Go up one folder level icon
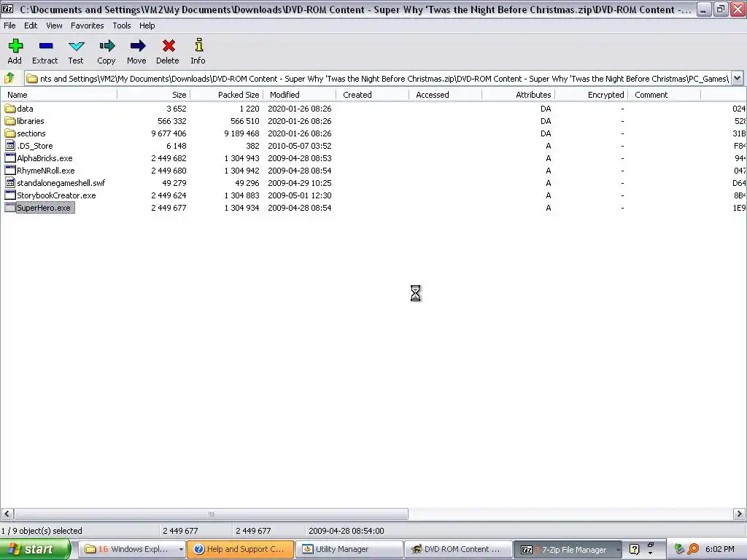Image resolution: width=747 pixels, height=560 pixels. 9,78
